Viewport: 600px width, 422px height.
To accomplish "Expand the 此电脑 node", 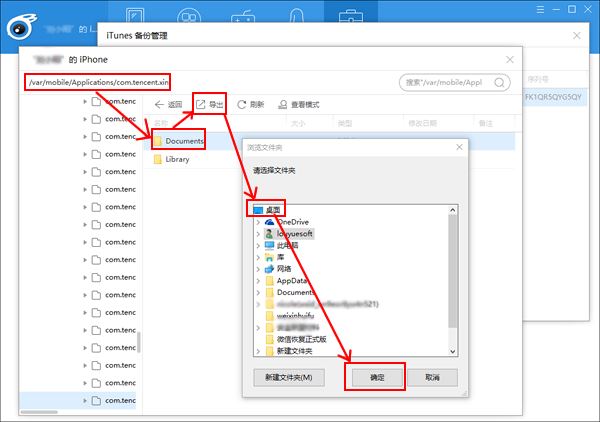I will [258, 245].
